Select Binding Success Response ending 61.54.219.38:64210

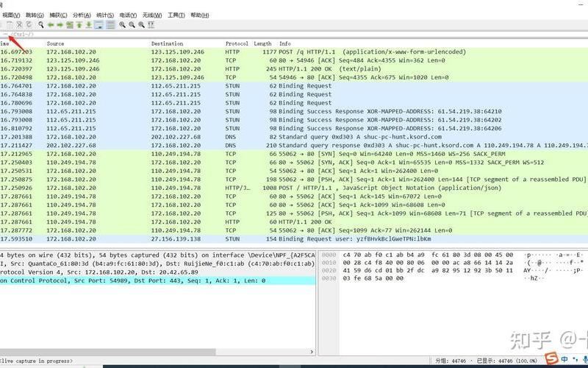(x=294, y=111)
